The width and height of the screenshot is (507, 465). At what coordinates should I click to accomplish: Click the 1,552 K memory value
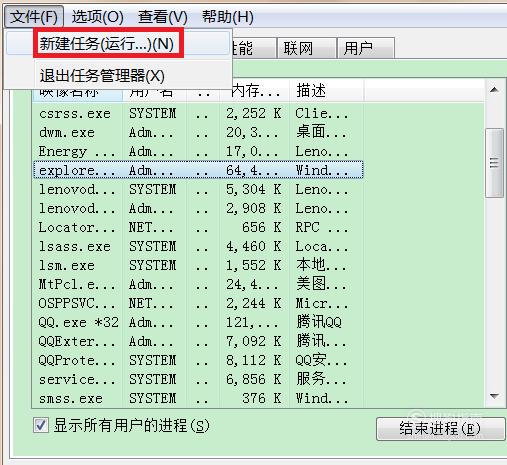click(x=254, y=266)
